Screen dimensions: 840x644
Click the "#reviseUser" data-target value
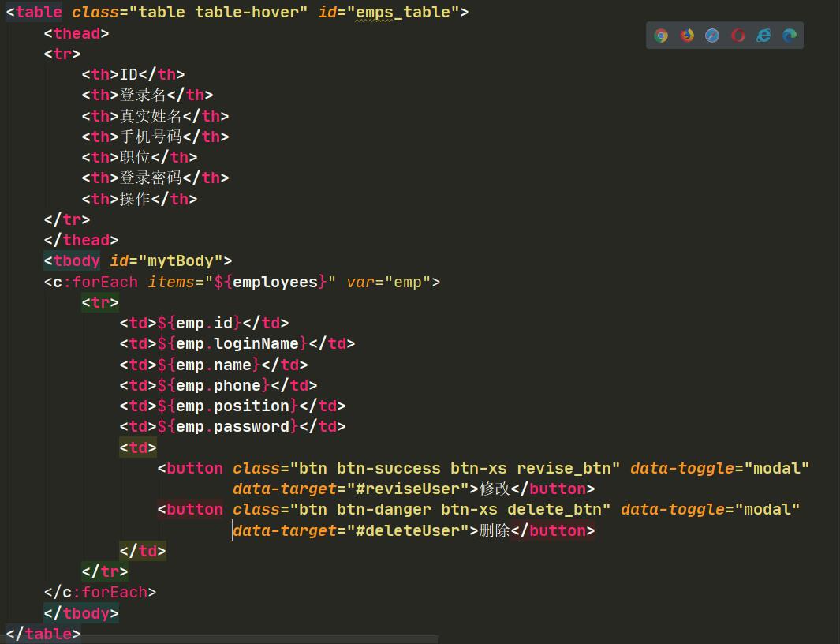coord(408,489)
